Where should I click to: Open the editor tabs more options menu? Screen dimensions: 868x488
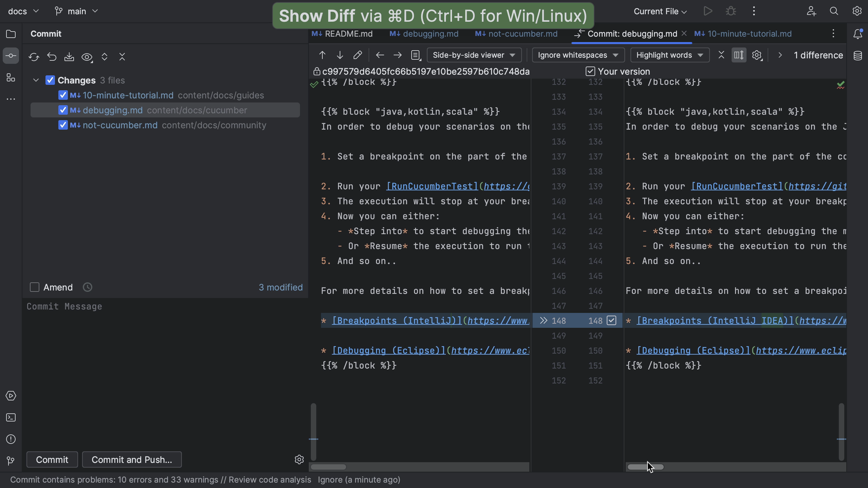pos(833,33)
